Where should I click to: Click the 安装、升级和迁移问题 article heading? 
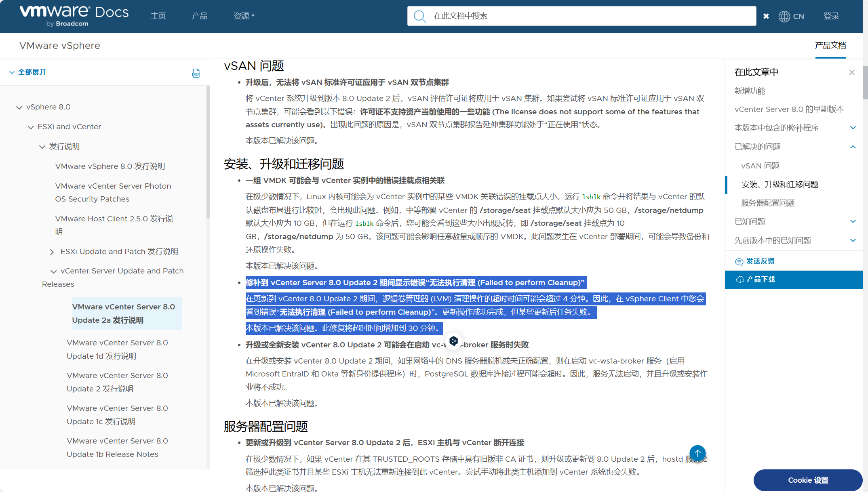click(x=284, y=164)
